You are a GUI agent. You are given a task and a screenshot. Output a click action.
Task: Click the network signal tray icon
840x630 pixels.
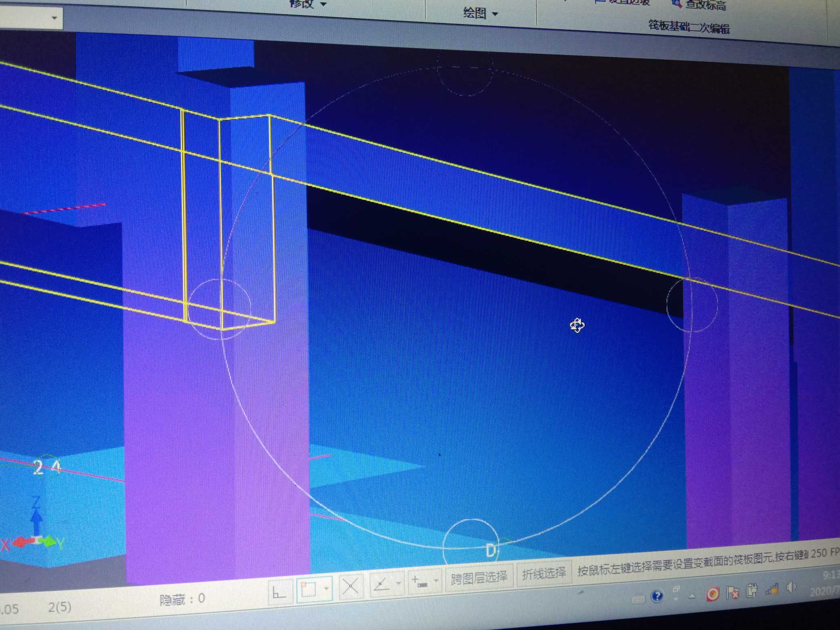[772, 590]
